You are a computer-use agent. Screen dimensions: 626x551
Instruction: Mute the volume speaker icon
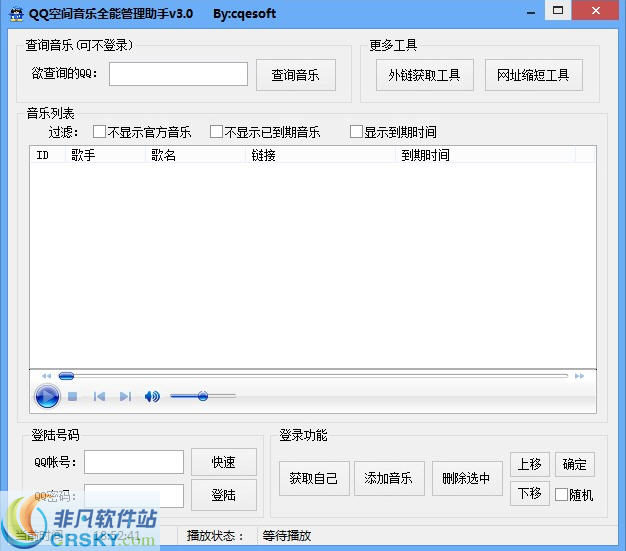click(152, 396)
